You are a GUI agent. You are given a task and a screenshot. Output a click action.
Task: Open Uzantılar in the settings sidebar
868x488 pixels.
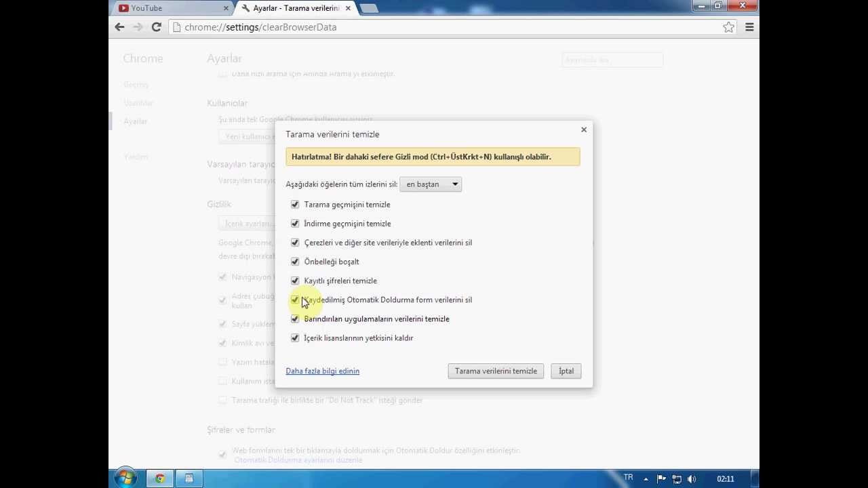tap(138, 103)
